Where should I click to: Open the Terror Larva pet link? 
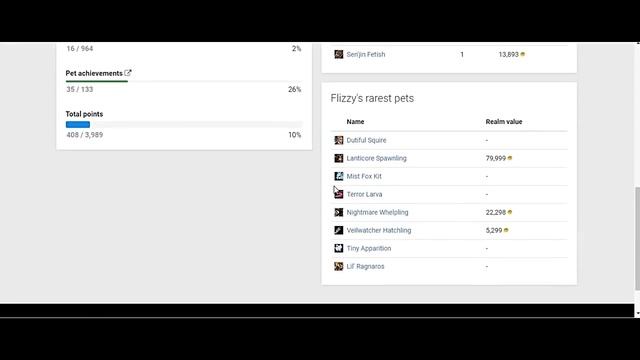pos(364,194)
